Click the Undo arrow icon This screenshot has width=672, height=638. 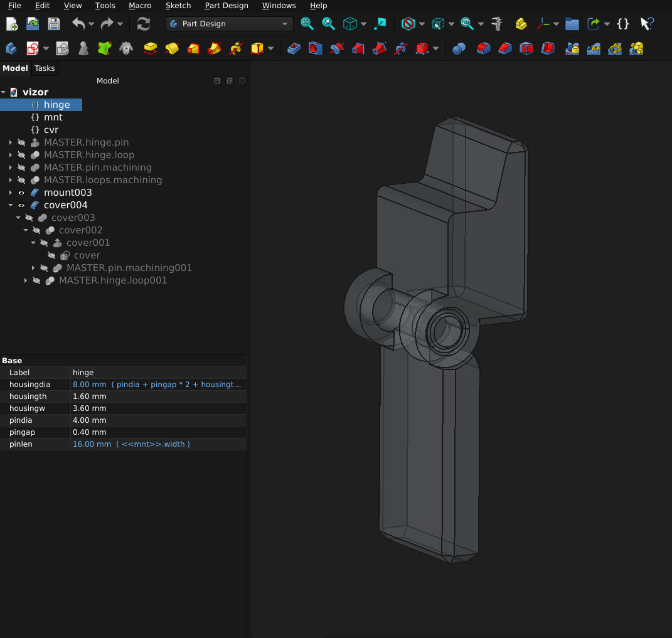pyautogui.click(x=78, y=24)
